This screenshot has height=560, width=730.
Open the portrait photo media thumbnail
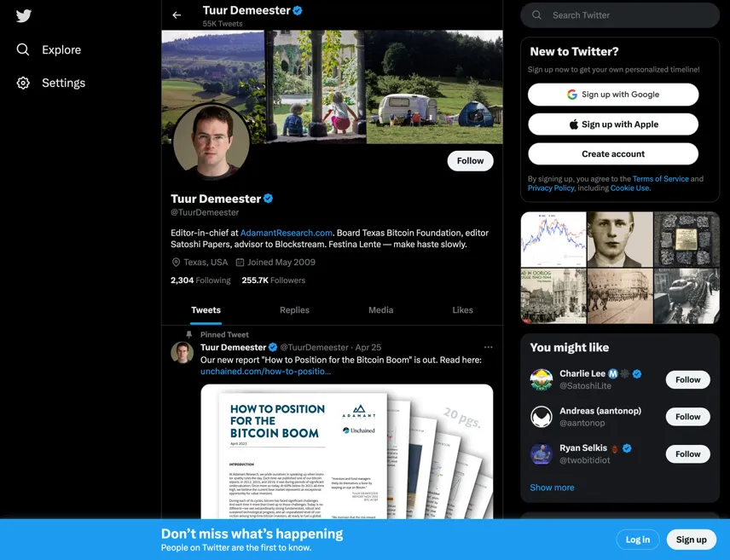(620, 240)
